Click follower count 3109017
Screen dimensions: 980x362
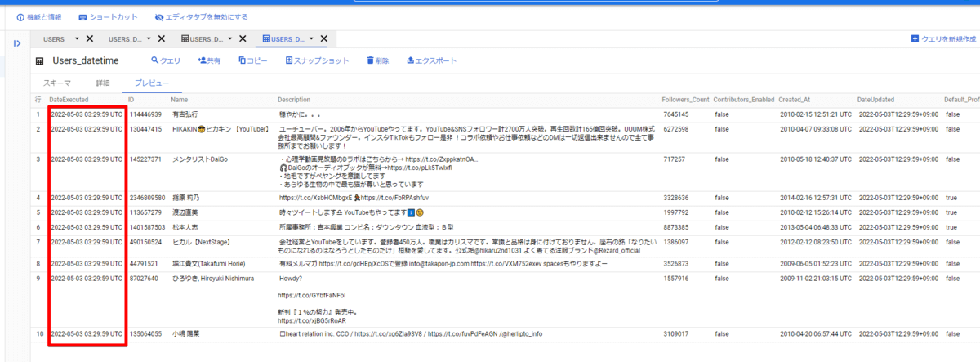pos(676,334)
